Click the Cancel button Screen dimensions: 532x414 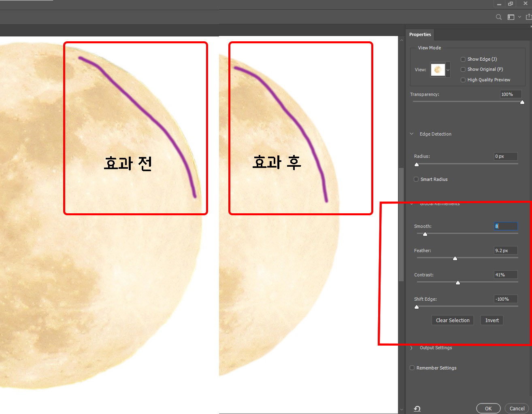pos(517,408)
